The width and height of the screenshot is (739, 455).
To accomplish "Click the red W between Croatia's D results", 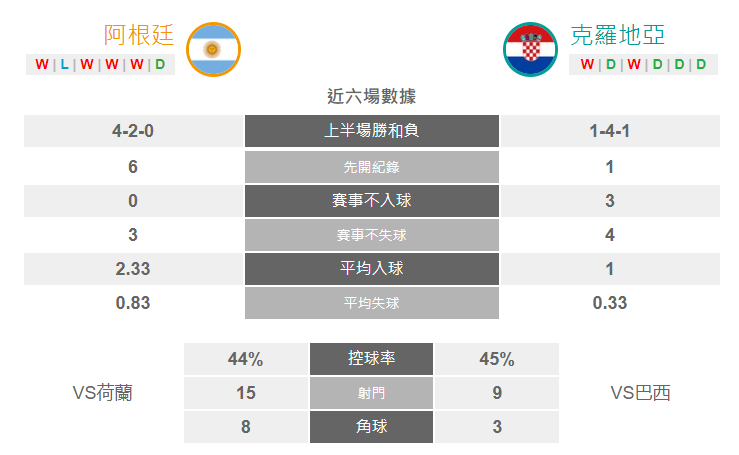I will 634,64.
